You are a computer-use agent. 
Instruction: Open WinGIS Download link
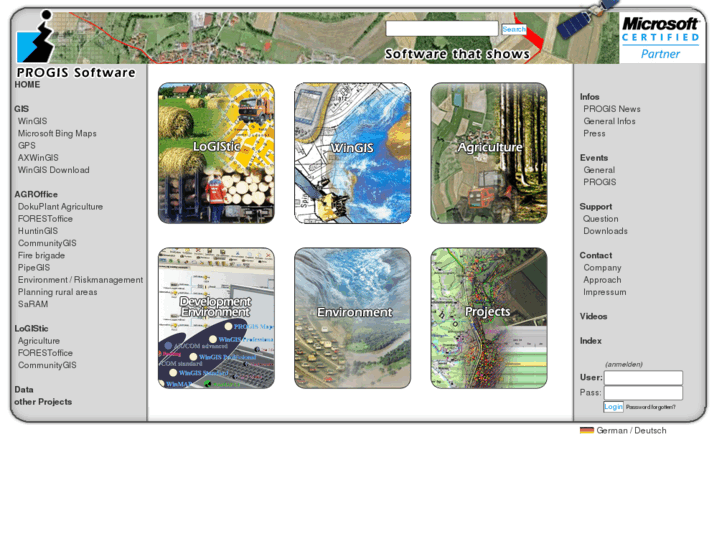53,170
